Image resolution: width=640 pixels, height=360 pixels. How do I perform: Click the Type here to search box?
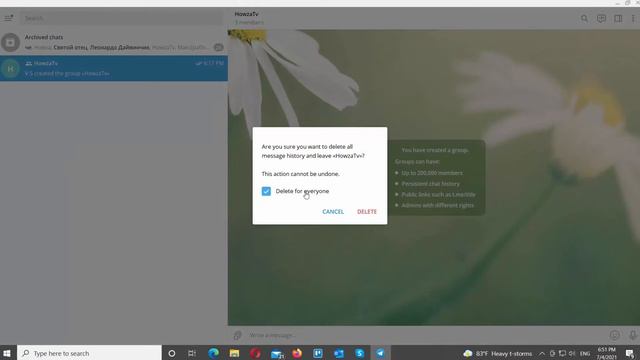tap(89, 353)
